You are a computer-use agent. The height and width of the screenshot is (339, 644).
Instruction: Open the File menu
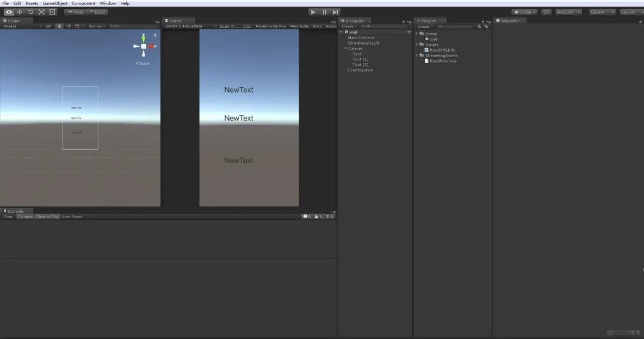(x=5, y=3)
